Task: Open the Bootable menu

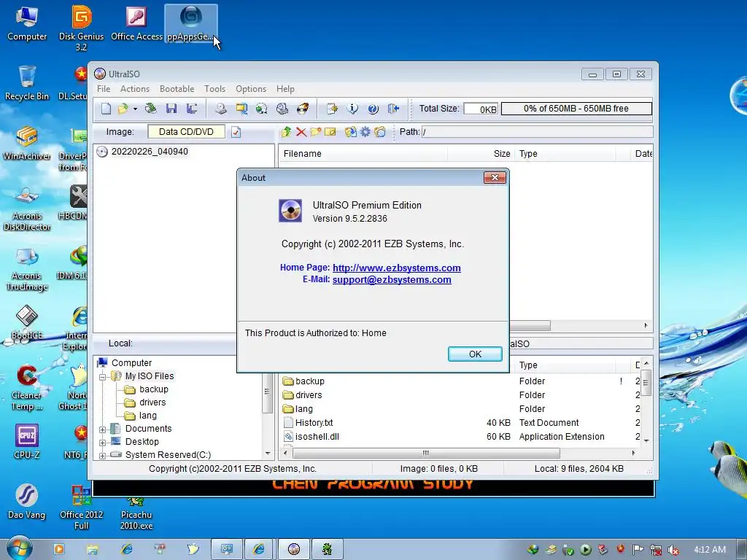Action: [177, 89]
